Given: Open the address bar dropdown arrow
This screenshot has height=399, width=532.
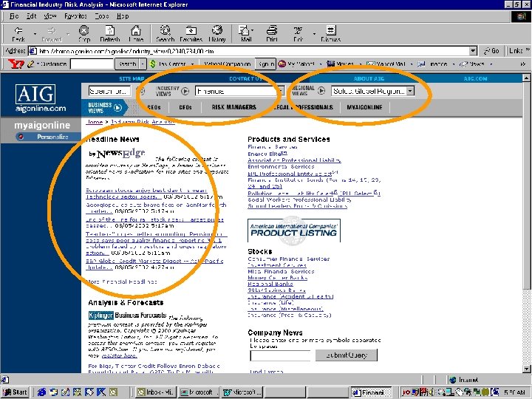Looking at the screenshot, I should 473,51.
